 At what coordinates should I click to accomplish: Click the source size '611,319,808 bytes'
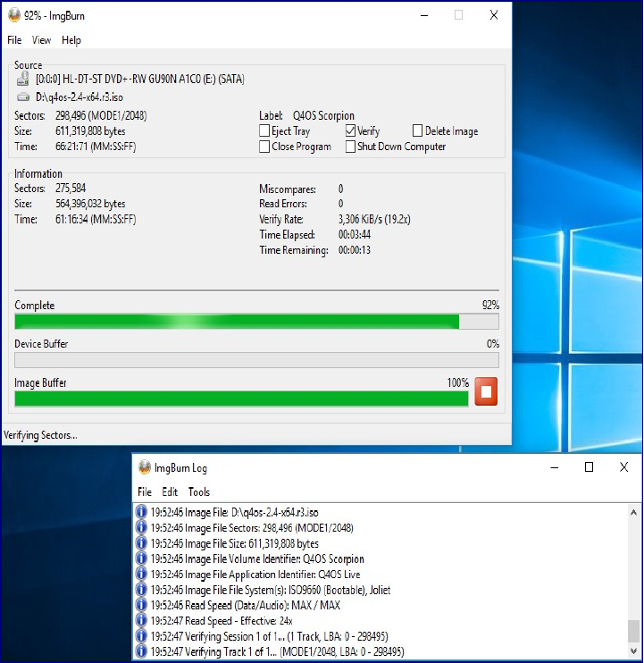click(x=90, y=131)
